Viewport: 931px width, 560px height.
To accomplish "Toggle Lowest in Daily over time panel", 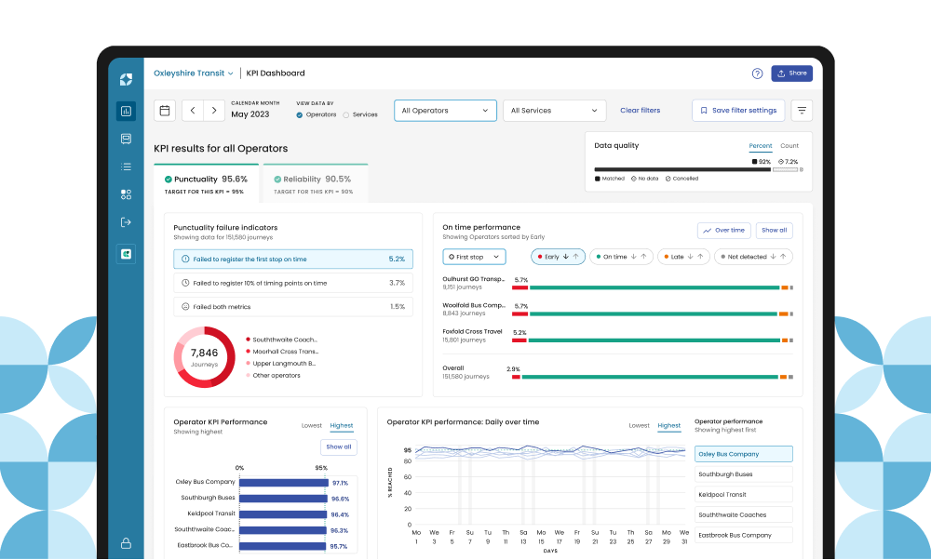I will [x=640, y=425].
